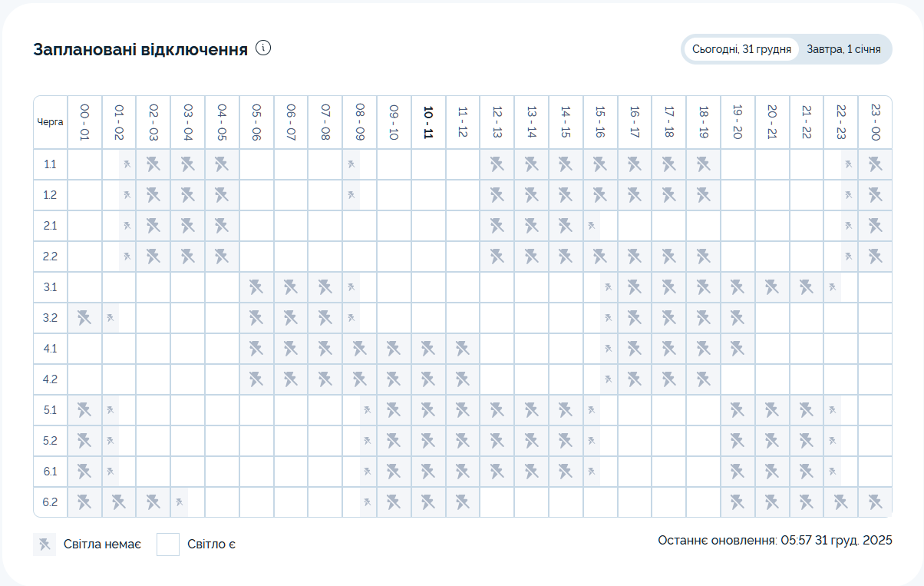Click outage icon for queue 6.2 at 23-00
The image size is (924, 586).
(x=875, y=502)
